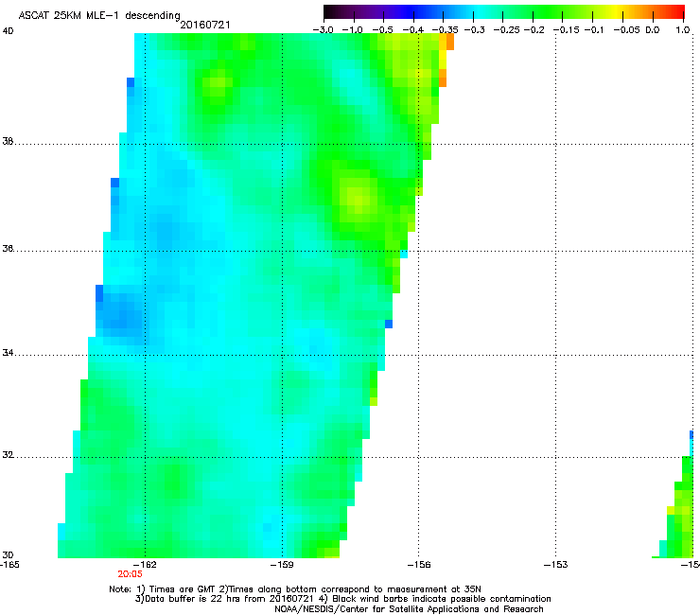The height and width of the screenshot is (615, 700).
Task: Click the longitude axis label '-159'
Action: coord(283,565)
